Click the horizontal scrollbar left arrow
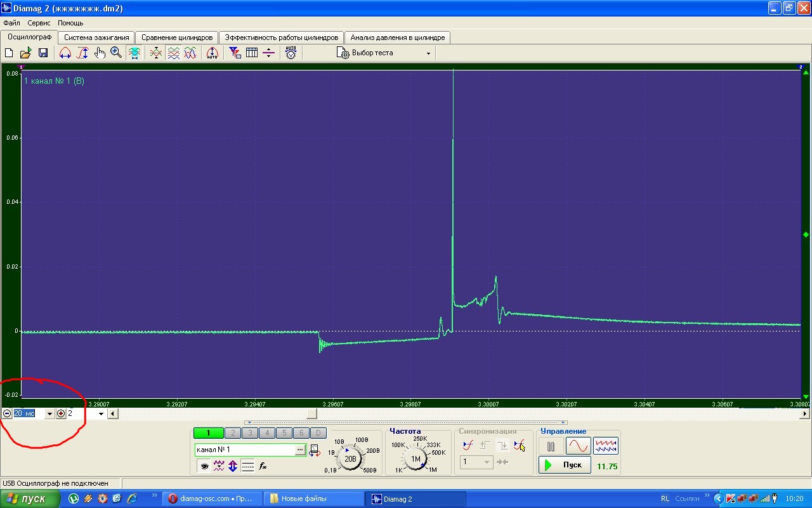The image size is (812, 508). 112,414
